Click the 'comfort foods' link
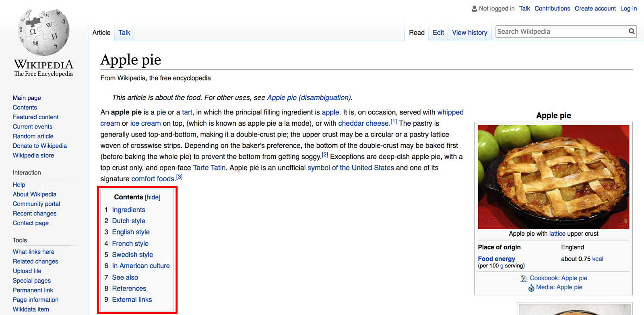Screen dimensions: 644x315 153,179
